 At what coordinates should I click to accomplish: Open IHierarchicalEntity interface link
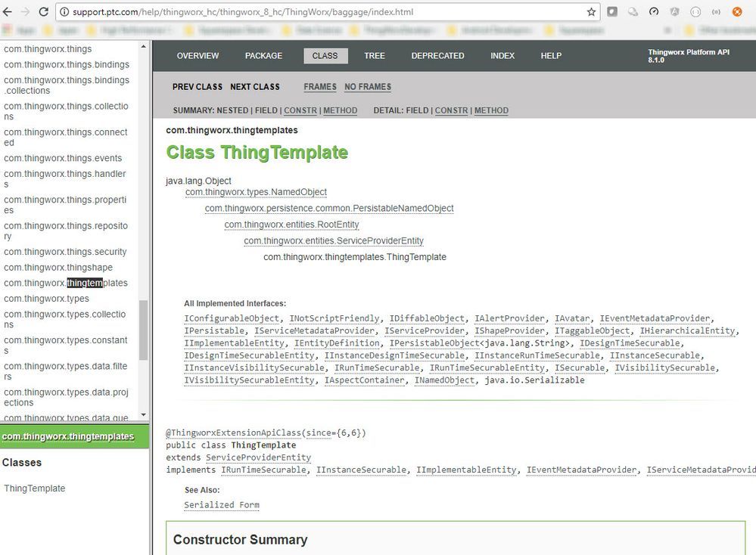688,331
